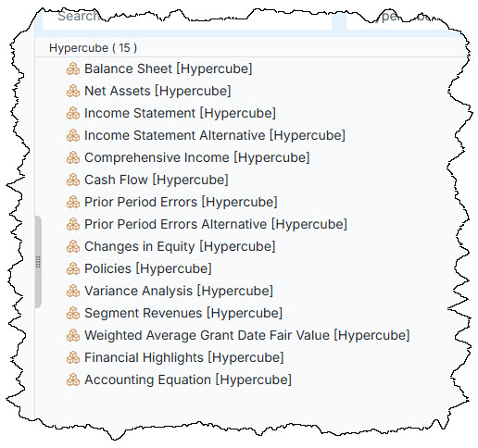The image size is (478, 448).
Task: Click the Policies hypercube icon
Action: coord(73,268)
